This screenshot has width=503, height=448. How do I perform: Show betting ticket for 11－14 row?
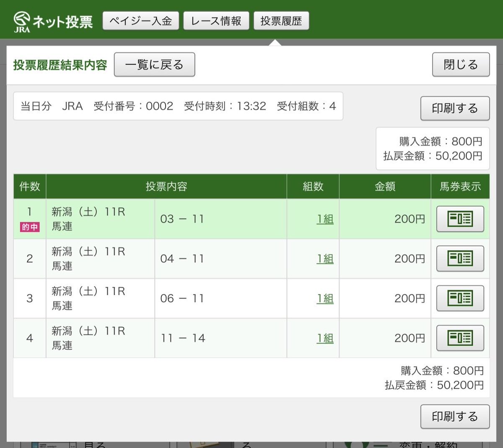460,338
